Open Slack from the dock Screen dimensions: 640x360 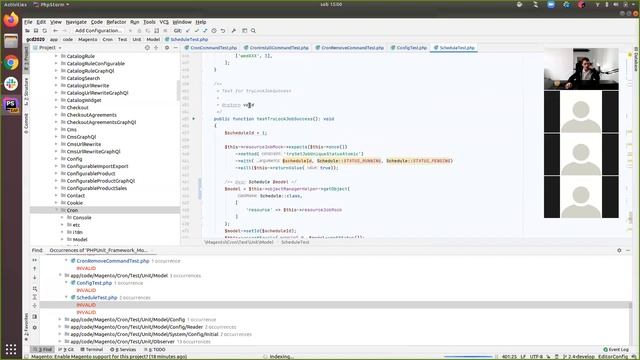(x=11, y=84)
